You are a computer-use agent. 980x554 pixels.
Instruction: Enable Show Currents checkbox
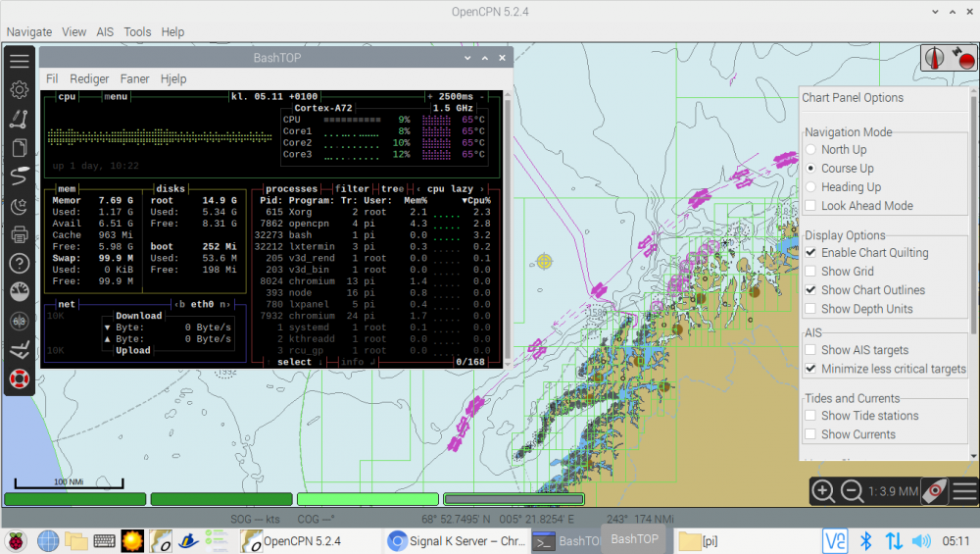[x=852, y=434]
